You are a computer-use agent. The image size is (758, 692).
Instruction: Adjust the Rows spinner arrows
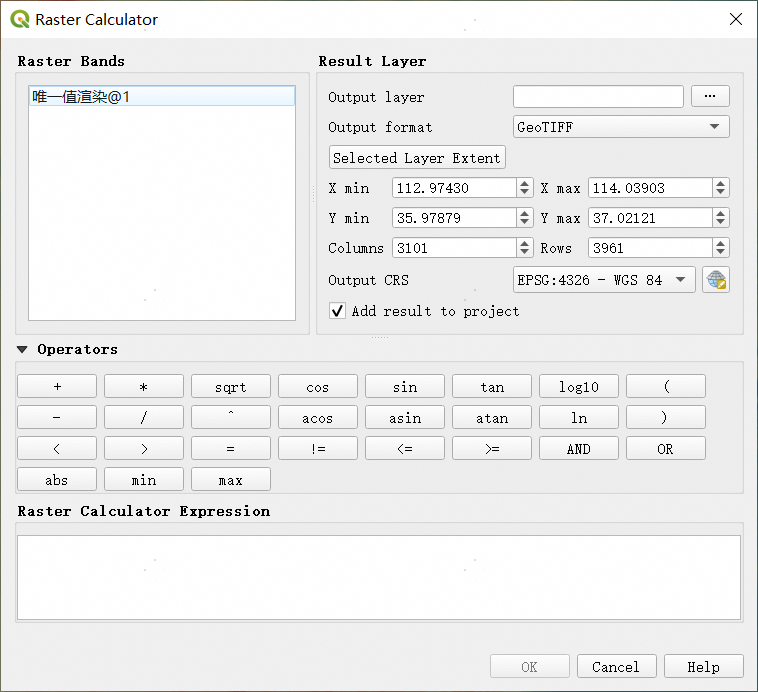721,248
